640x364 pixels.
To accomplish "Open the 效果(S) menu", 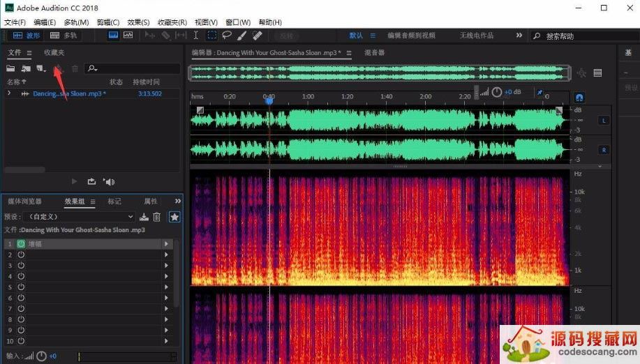I will [138, 22].
